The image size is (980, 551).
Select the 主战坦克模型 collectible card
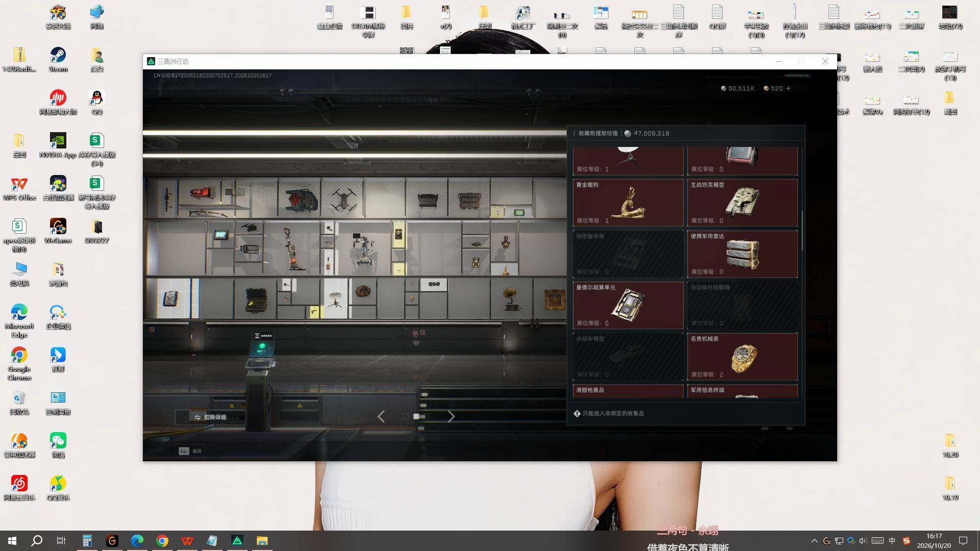coord(742,203)
